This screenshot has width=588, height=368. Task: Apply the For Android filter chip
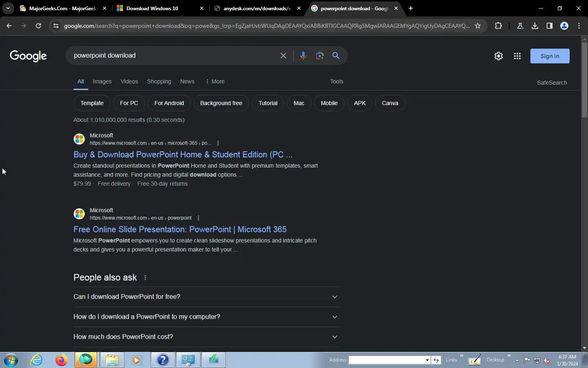coord(169,103)
